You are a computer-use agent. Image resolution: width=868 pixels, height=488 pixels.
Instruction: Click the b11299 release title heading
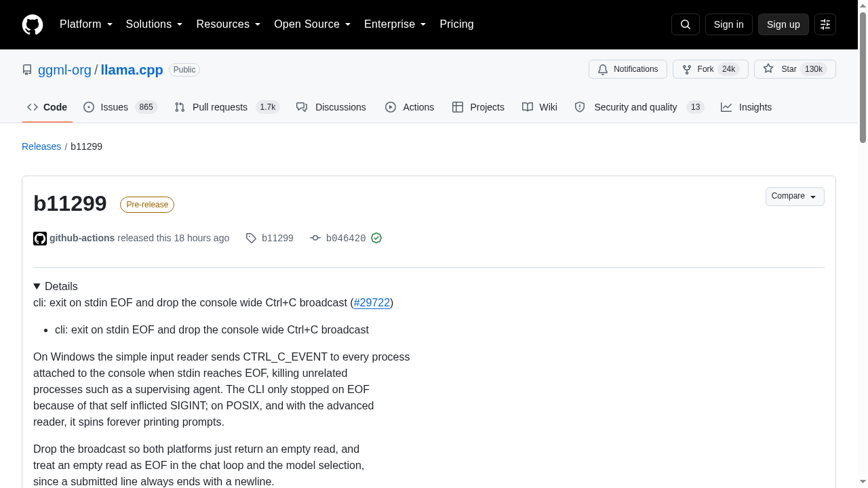70,203
